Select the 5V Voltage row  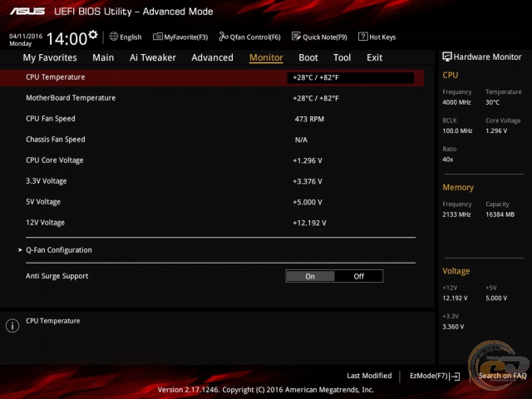212,202
